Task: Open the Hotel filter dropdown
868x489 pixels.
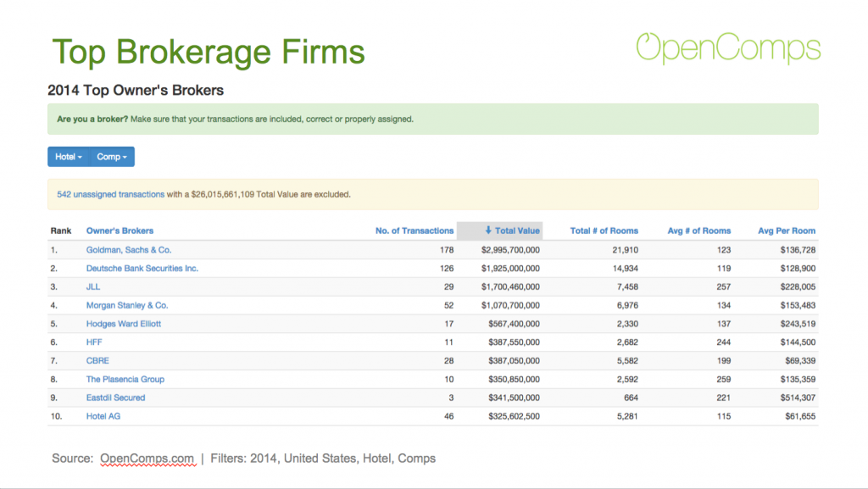Action: tap(69, 157)
